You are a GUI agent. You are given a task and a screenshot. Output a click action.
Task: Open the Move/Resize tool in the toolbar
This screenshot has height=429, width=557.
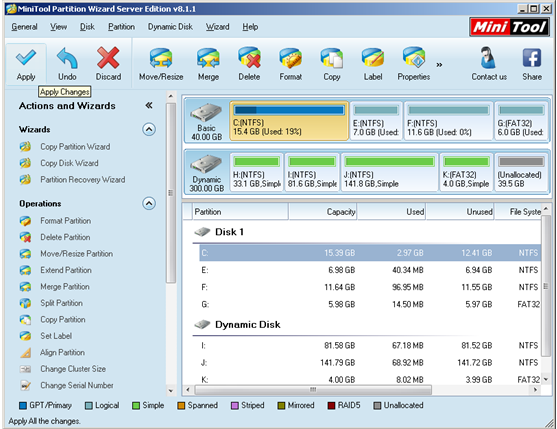161,64
